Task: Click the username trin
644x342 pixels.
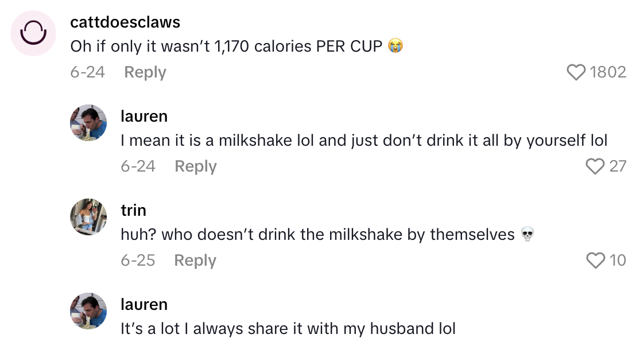Action: tap(134, 210)
